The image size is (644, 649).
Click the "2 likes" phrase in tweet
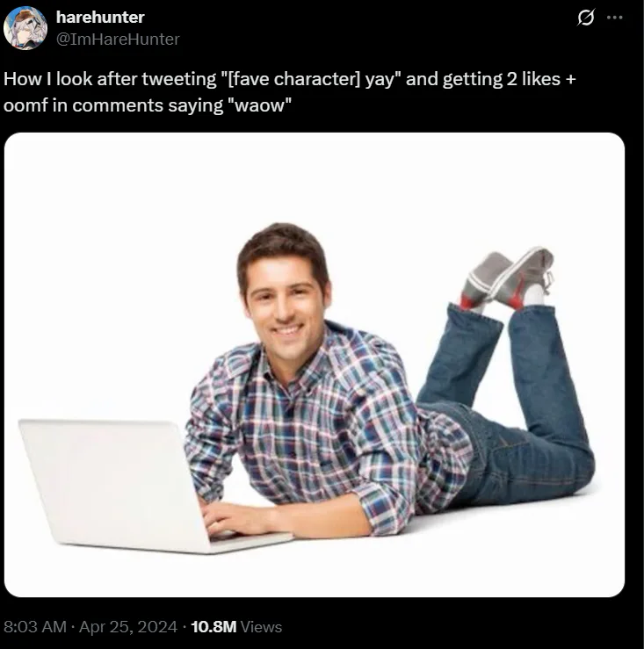533,79
